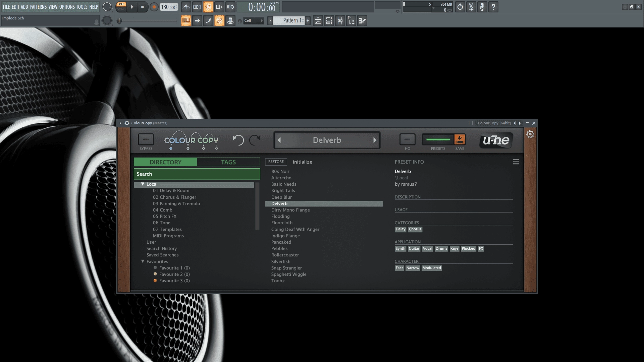Toggle wait for input before recording
This screenshot has height=362, width=644.
[197, 7]
